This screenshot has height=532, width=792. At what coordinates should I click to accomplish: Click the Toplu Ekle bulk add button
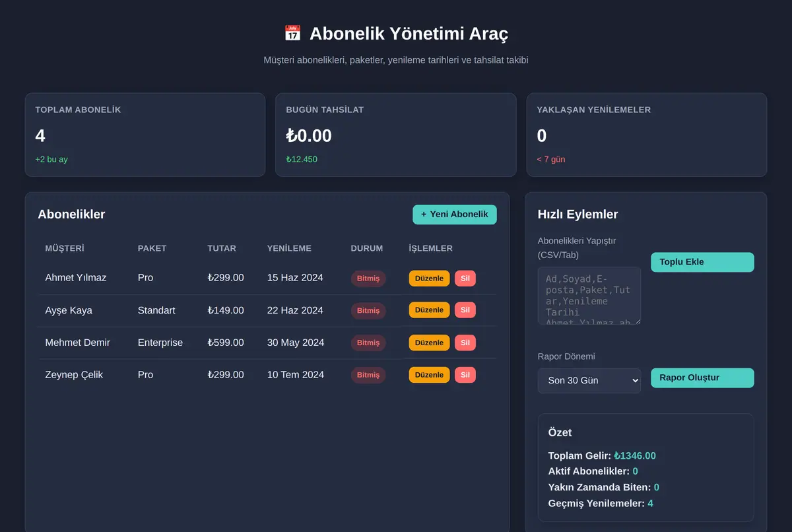click(702, 262)
